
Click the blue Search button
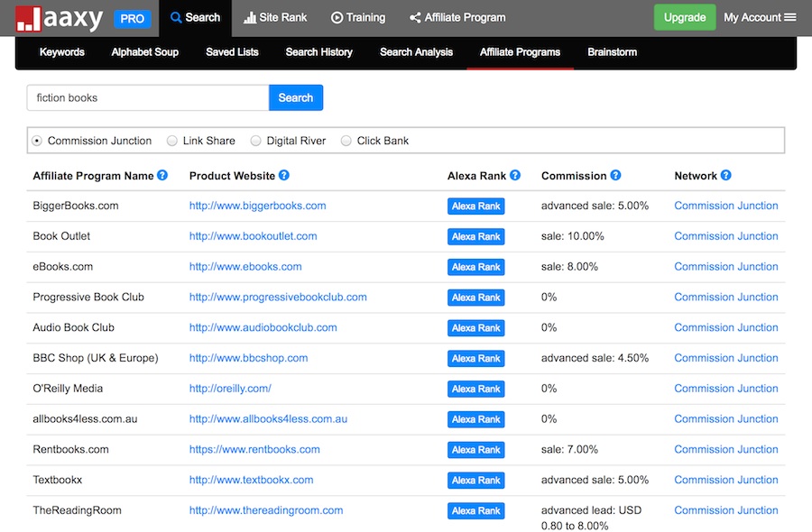click(296, 97)
